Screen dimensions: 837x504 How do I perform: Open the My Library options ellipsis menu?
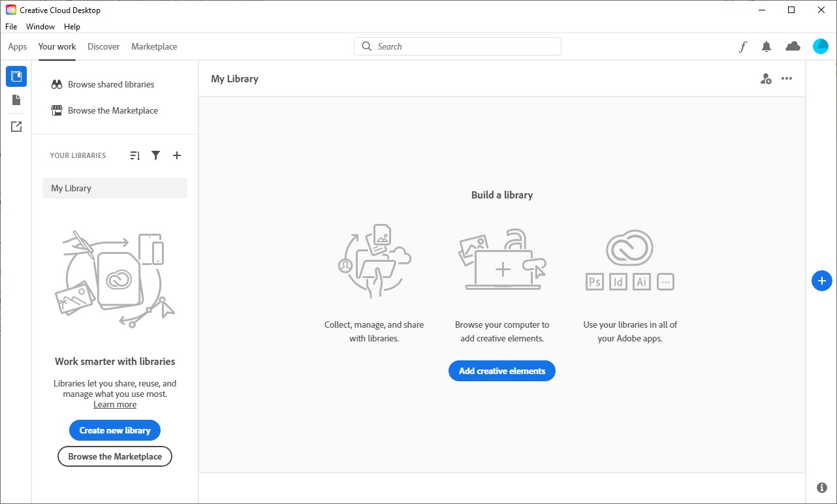pos(787,78)
